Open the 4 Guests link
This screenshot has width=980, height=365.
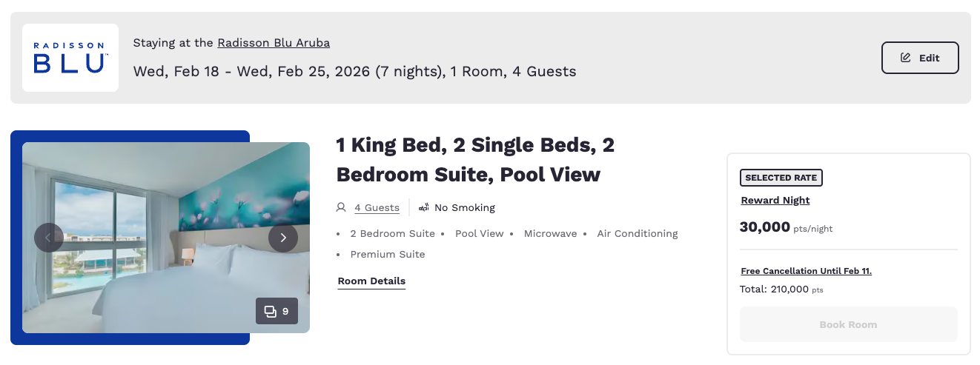pyautogui.click(x=377, y=208)
